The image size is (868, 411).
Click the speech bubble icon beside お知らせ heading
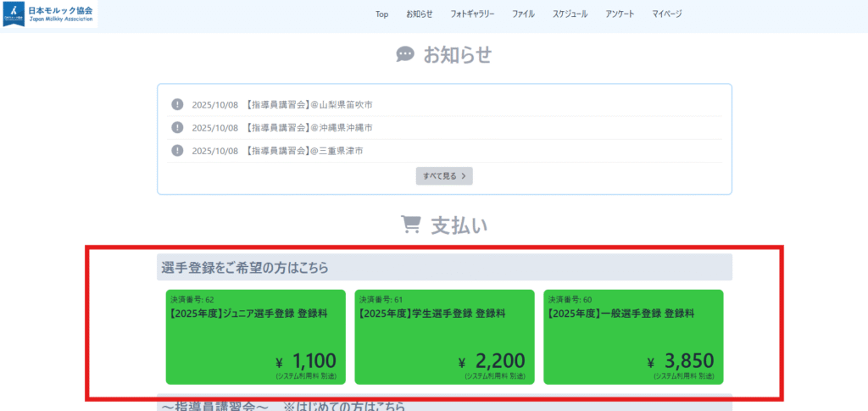pos(405,55)
